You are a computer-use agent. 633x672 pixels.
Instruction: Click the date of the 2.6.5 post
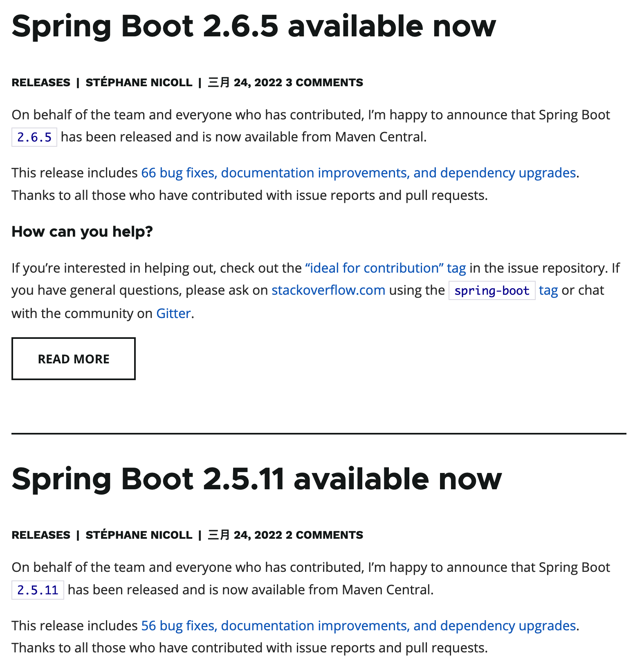[x=245, y=83]
